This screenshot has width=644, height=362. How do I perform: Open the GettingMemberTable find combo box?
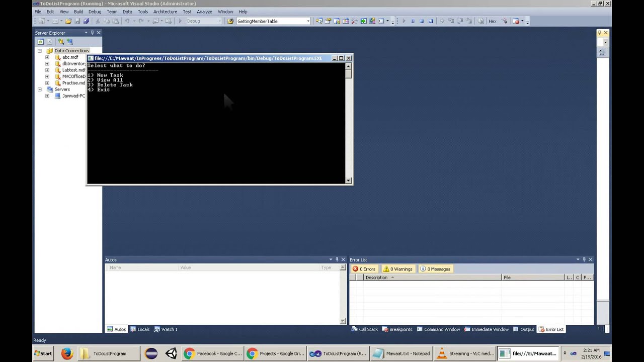coord(308,21)
